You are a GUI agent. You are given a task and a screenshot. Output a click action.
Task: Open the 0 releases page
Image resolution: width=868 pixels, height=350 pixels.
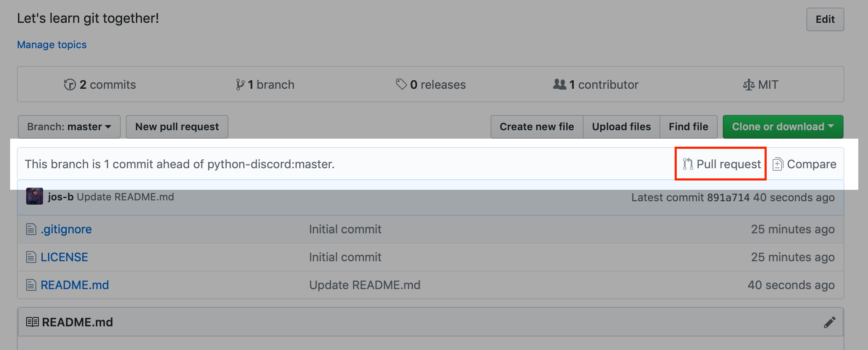point(431,85)
